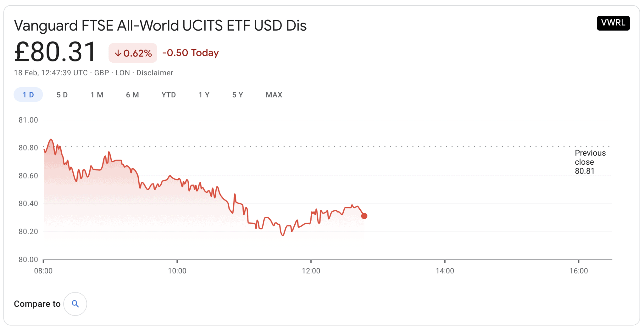The height and width of the screenshot is (330, 644).
Task: Click the Compare to label
Action: [37, 304]
